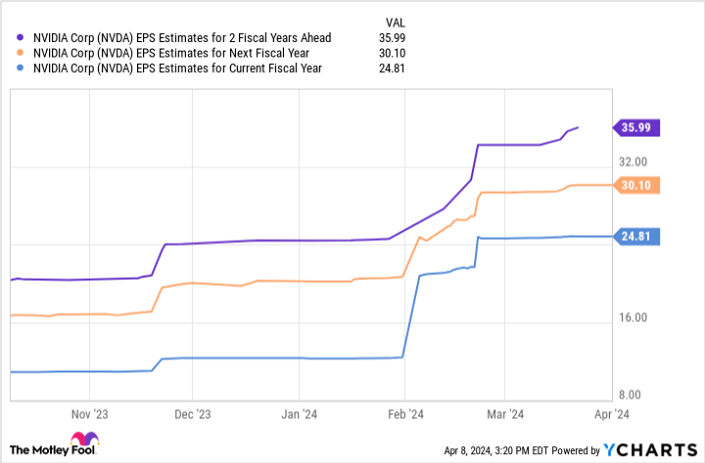
Task: Click the orange 30.10 value flag
Action: (636, 185)
